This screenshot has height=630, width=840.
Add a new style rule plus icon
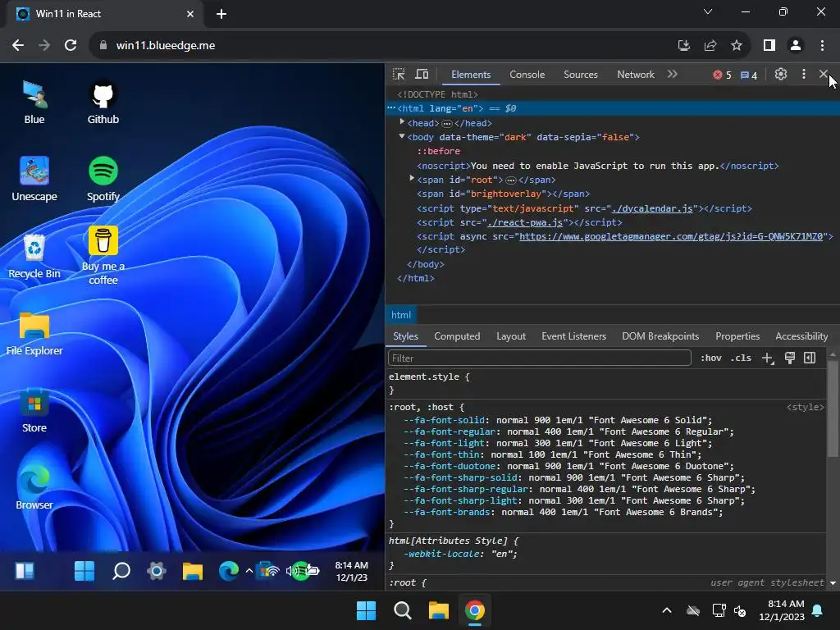tap(768, 358)
